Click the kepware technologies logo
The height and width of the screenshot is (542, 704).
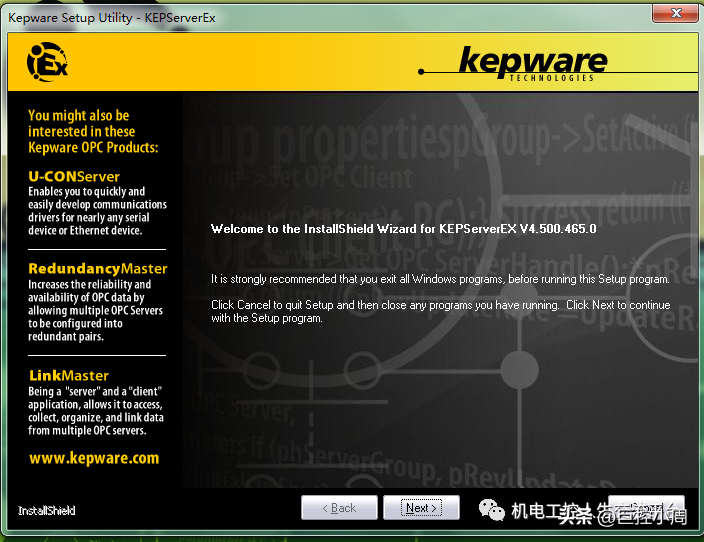click(x=531, y=63)
